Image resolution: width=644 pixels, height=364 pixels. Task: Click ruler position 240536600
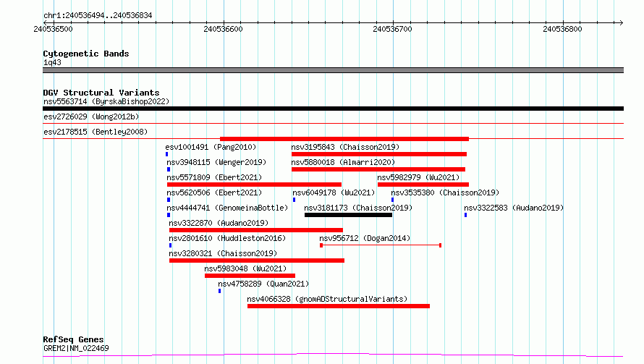pos(223,29)
